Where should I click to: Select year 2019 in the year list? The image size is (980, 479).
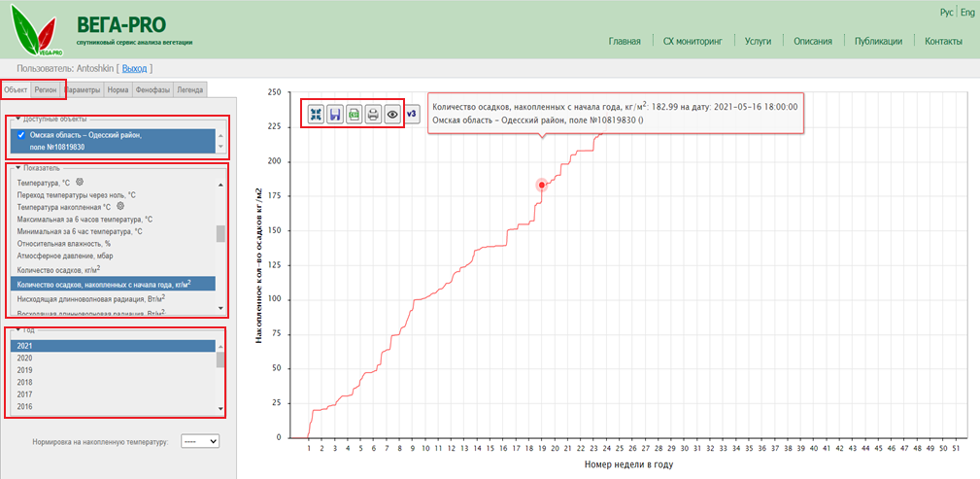click(x=25, y=370)
